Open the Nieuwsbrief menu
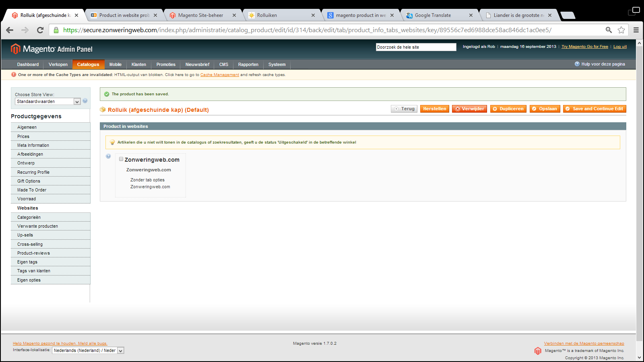 click(x=197, y=64)
